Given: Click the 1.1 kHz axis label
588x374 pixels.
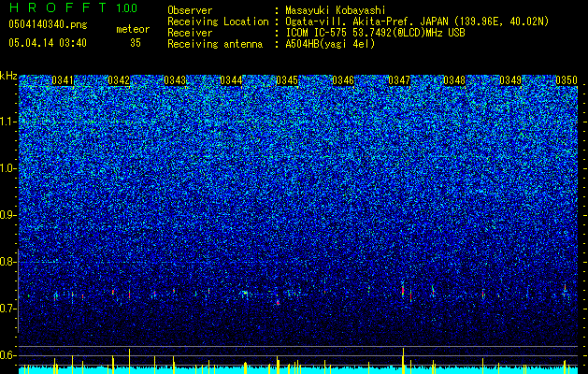Looking at the screenshot, I should point(8,122).
